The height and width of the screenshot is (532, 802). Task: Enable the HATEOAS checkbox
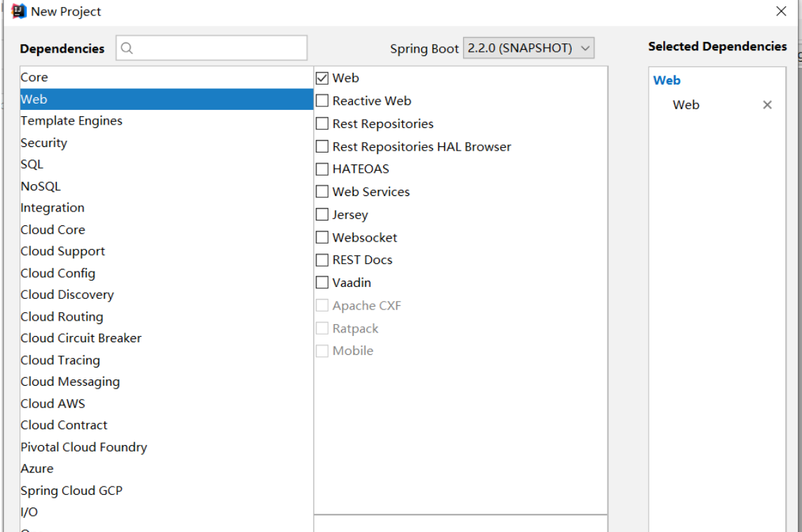[322, 169]
